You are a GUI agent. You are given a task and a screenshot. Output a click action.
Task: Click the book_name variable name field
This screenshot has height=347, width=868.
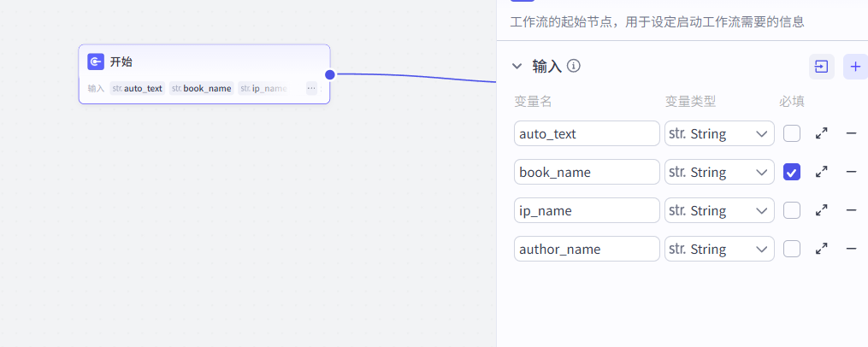coord(587,172)
